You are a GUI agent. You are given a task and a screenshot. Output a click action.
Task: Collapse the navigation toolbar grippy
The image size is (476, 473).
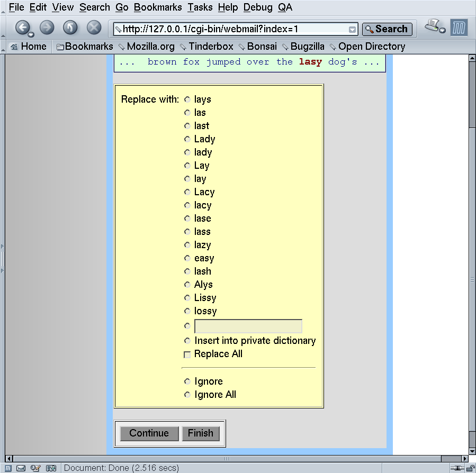coord(3,28)
